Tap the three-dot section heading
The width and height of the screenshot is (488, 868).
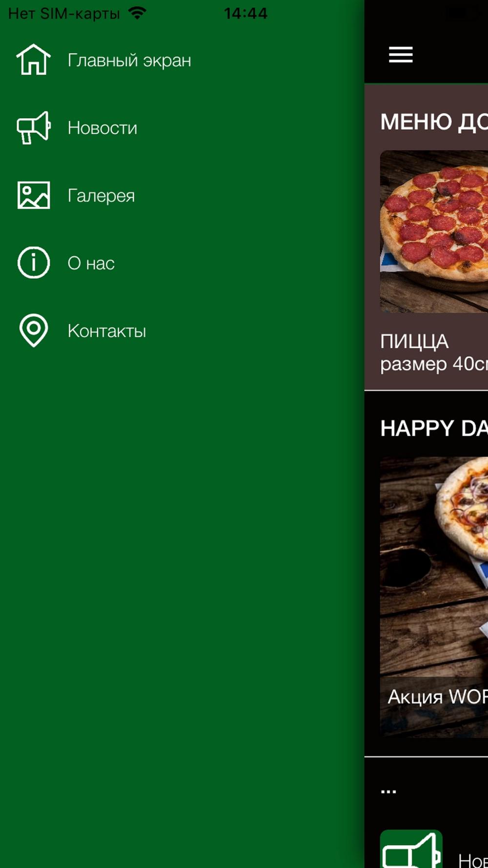(388, 791)
